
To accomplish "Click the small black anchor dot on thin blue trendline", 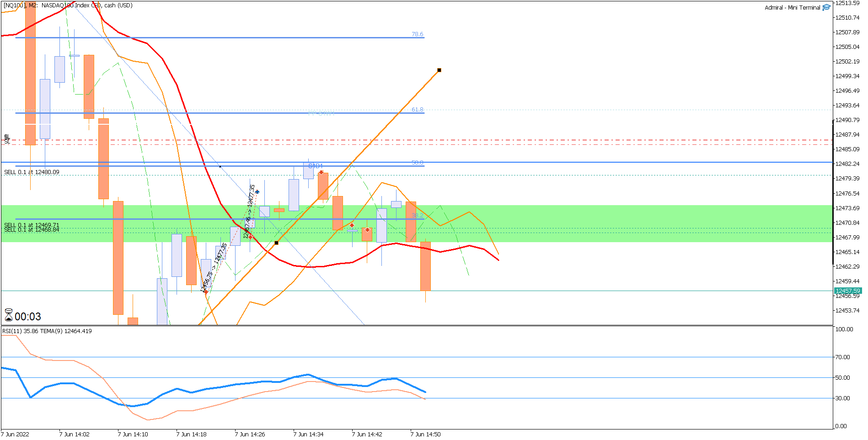I will coord(220,166).
